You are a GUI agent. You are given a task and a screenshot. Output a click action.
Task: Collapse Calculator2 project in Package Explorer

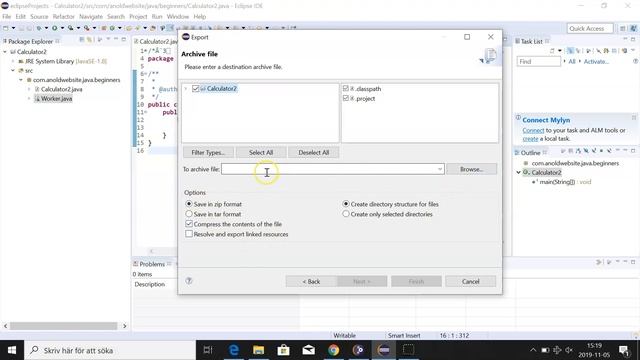(x=5, y=52)
